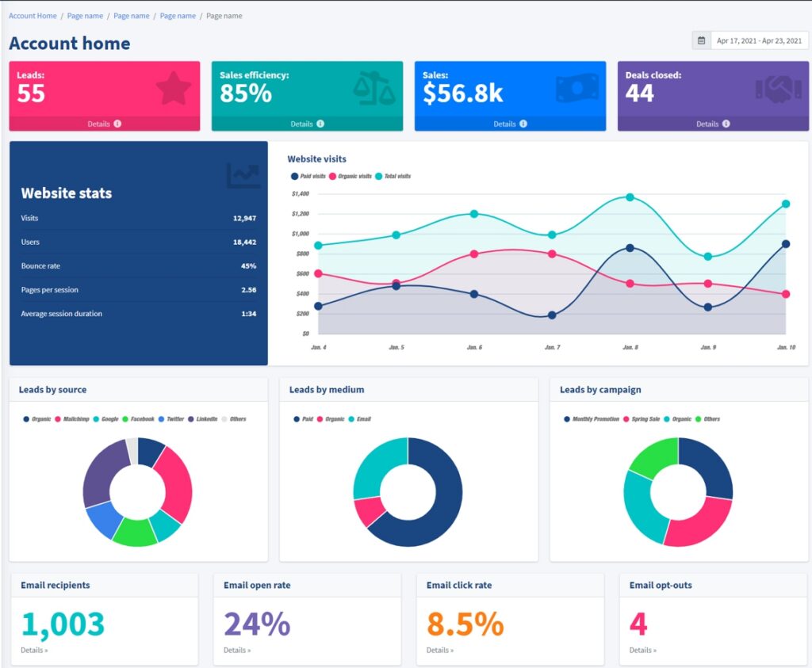Click the 8.5% Email click rate value
The image size is (812, 668).
tap(465, 624)
